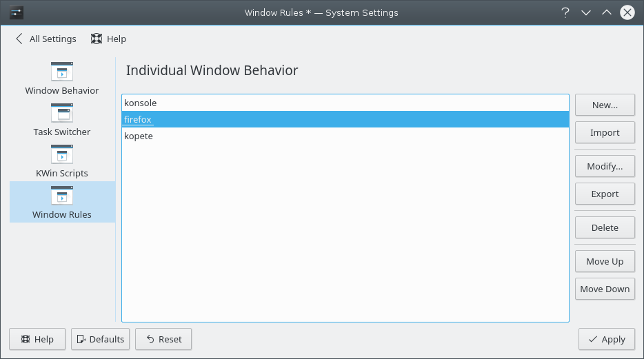Select the firefox rule entry

(x=138, y=119)
